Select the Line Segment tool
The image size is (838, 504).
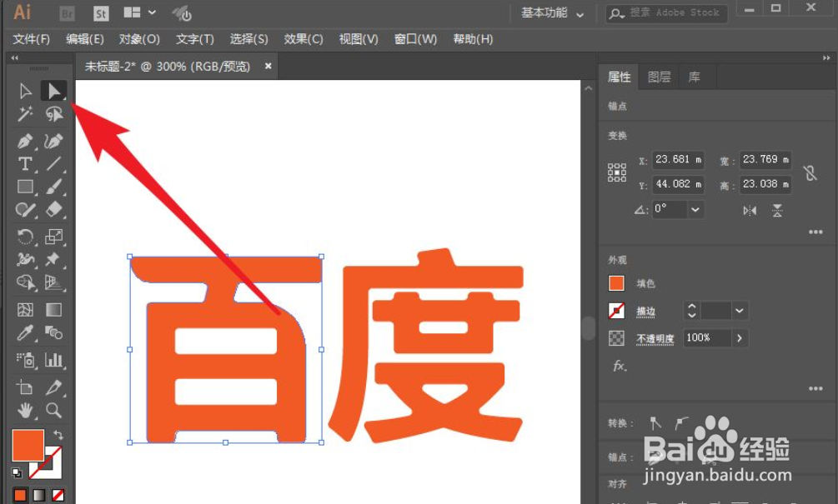(x=53, y=164)
